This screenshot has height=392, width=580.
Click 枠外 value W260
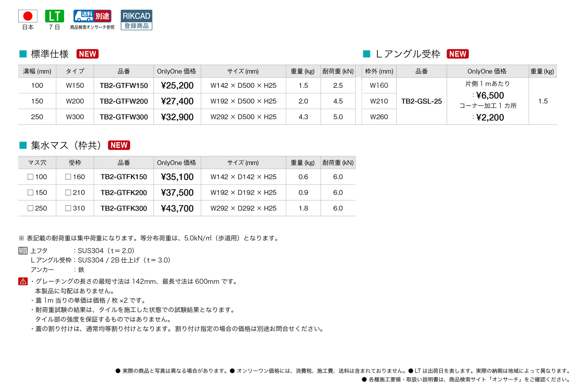(379, 117)
